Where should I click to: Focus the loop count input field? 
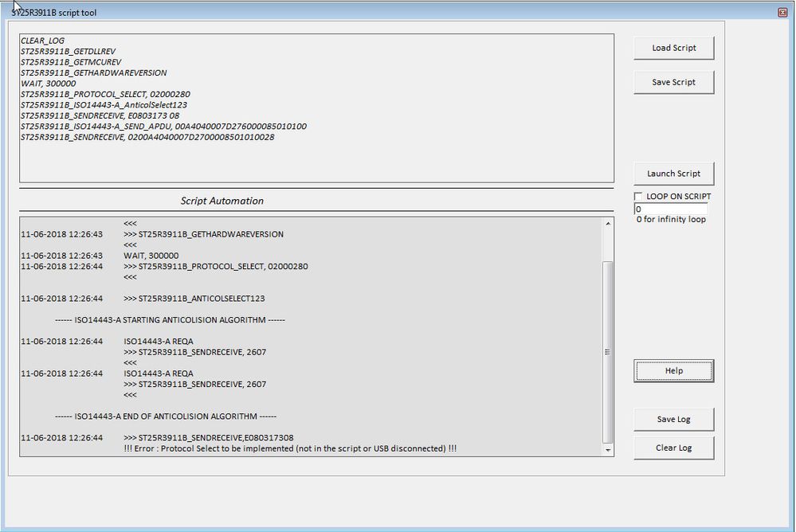(671, 209)
